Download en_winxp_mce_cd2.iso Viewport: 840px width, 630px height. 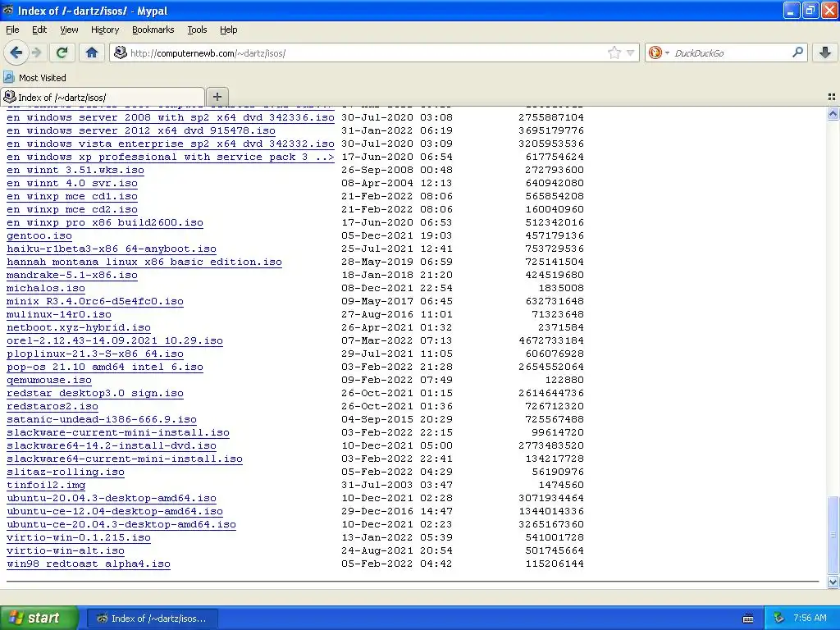(x=72, y=209)
